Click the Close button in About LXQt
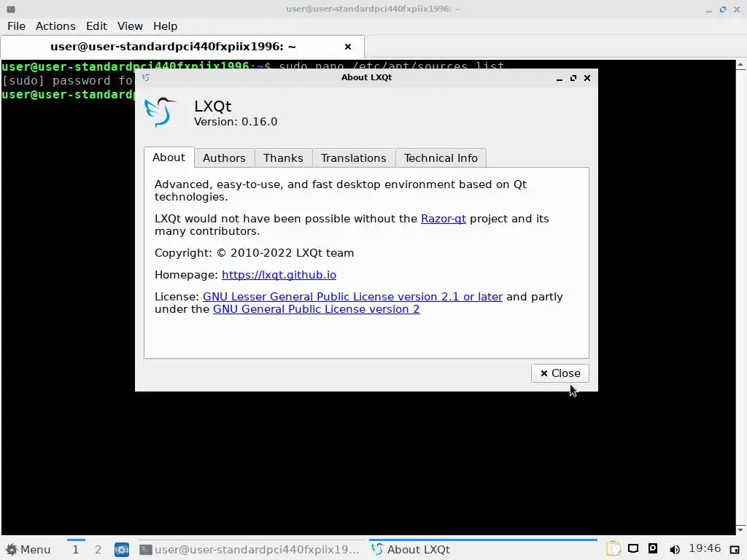 (x=560, y=373)
